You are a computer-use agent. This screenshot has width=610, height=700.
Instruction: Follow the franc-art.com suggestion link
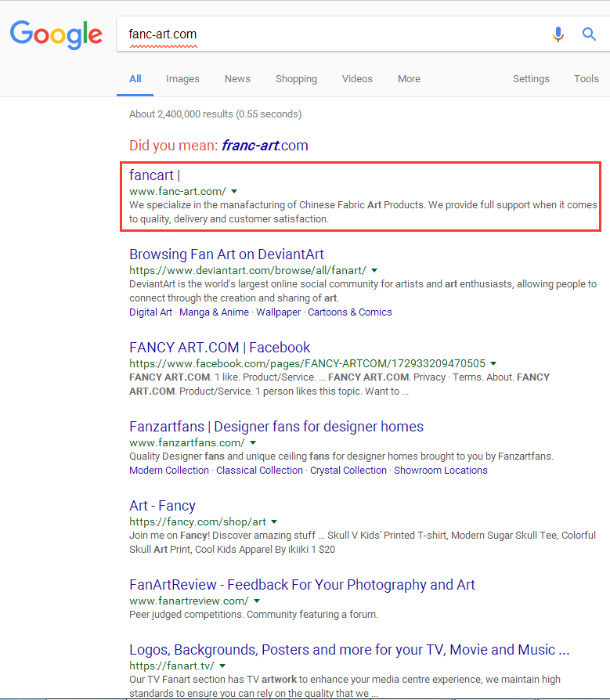point(265,146)
